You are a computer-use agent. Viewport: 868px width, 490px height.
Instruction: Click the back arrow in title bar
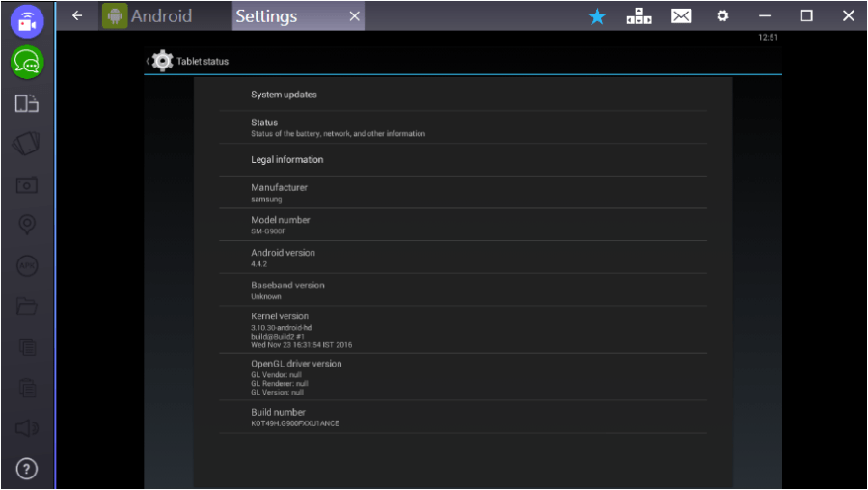[x=78, y=16]
